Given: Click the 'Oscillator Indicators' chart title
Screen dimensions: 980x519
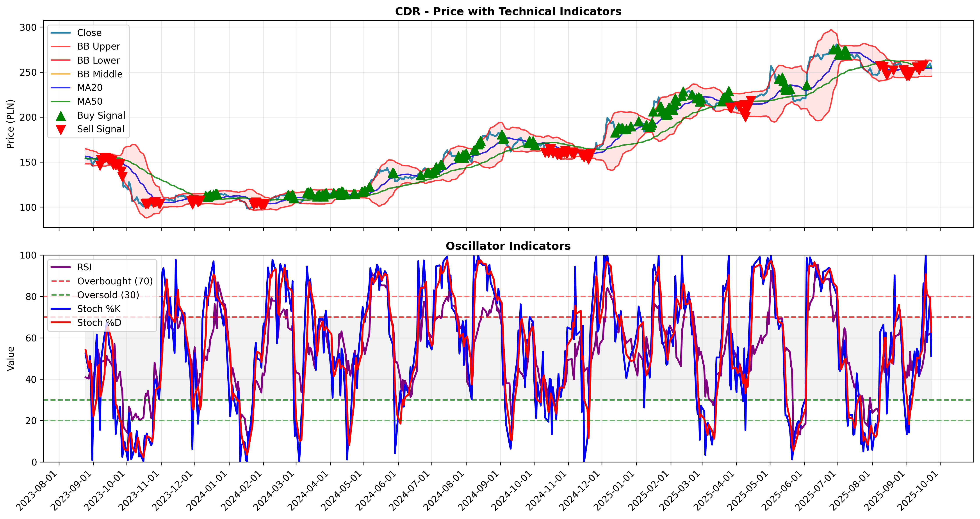Looking at the screenshot, I should click(508, 246).
